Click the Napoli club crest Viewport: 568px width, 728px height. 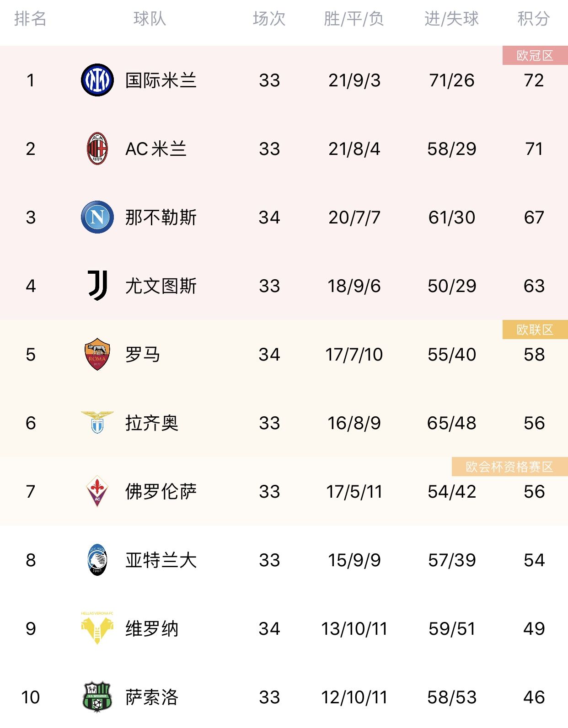coord(97,217)
